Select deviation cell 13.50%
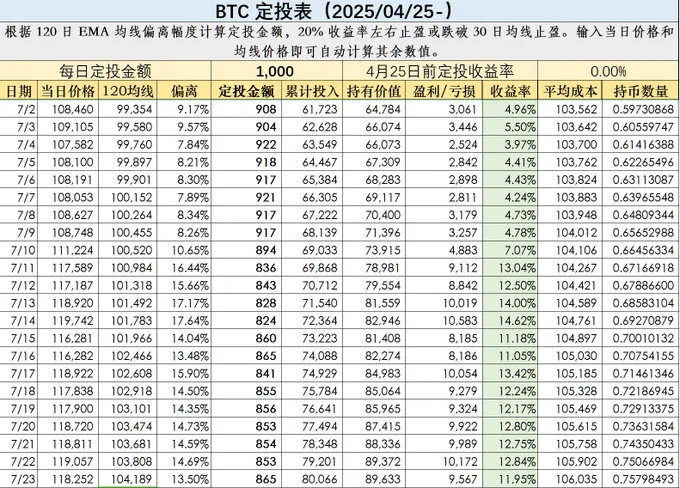The image size is (680, 488). click(184, 479)
